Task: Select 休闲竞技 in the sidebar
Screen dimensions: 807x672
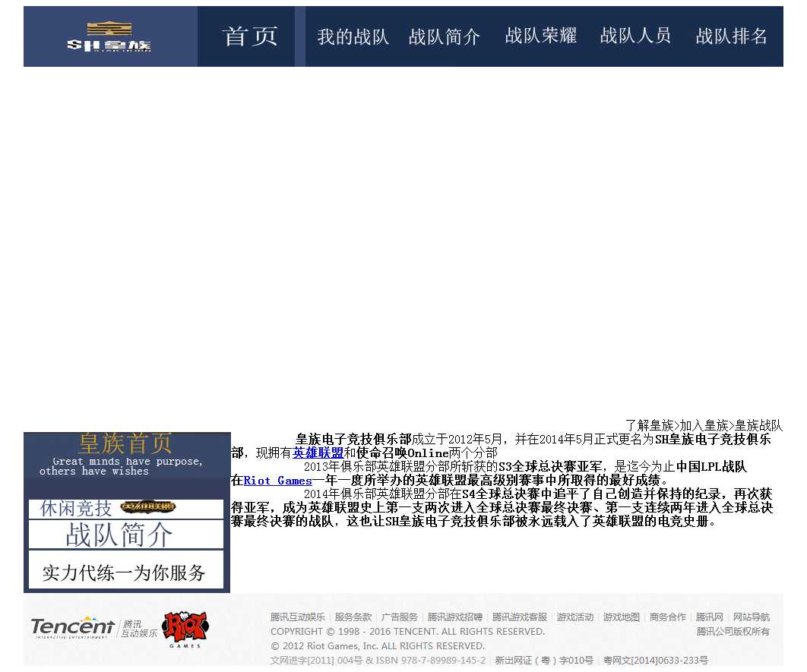Action: [x=76, y=508]
